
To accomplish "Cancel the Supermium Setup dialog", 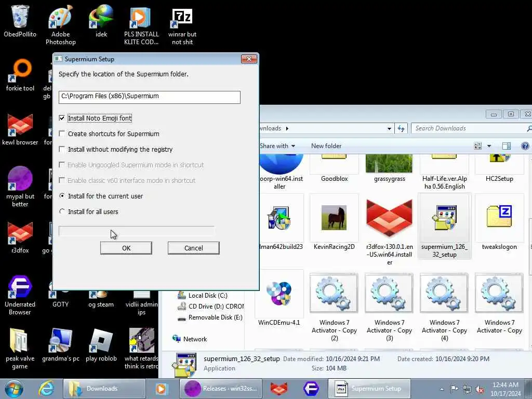I will pyautogui.click(x=194, y=248).
